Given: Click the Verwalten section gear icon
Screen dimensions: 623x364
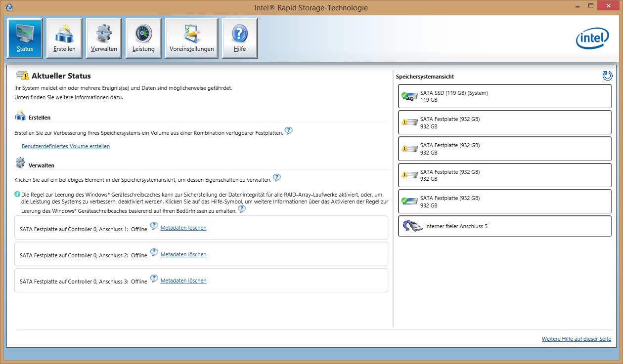Looking at the screenshot, I should coord(20,162).
